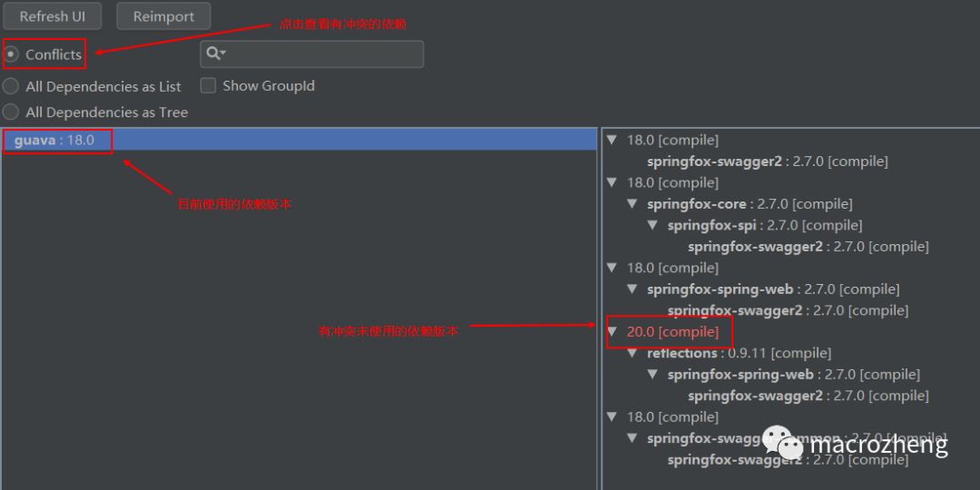Collapse the springfox-spi node arrow
This screenshot has width=980, height=490.
pyautogui.click(x=652, y=225)
